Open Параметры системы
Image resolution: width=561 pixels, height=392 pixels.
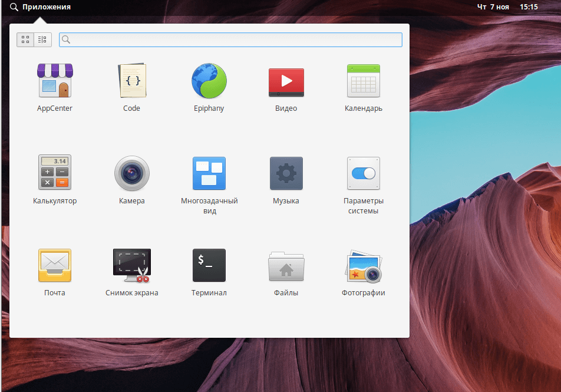(x=364, y=173)
